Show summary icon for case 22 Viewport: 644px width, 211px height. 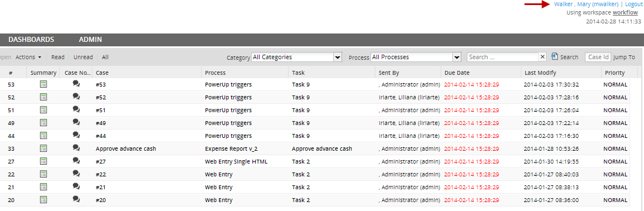[x=43, y=174]
